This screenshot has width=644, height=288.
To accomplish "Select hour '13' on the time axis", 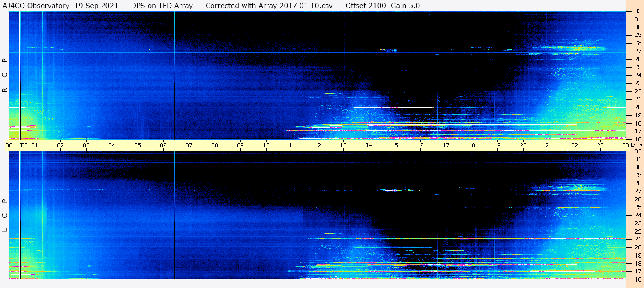I will 343,145.
